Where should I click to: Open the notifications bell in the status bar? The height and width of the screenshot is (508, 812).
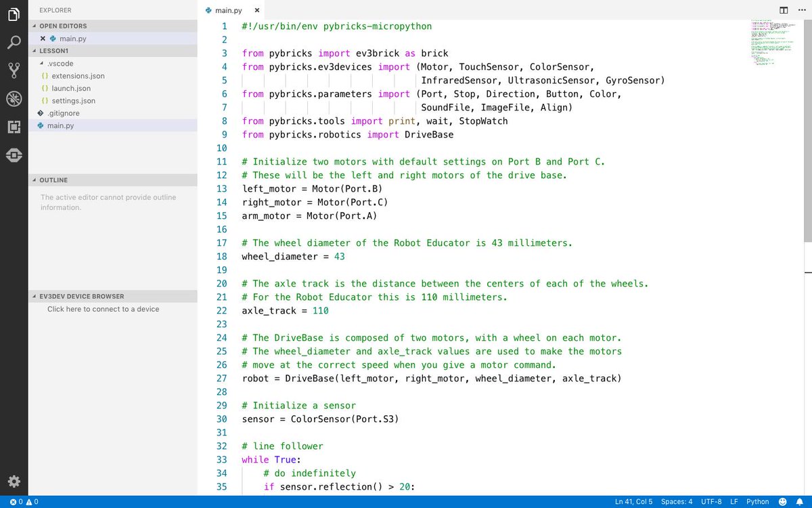[800, 502]
